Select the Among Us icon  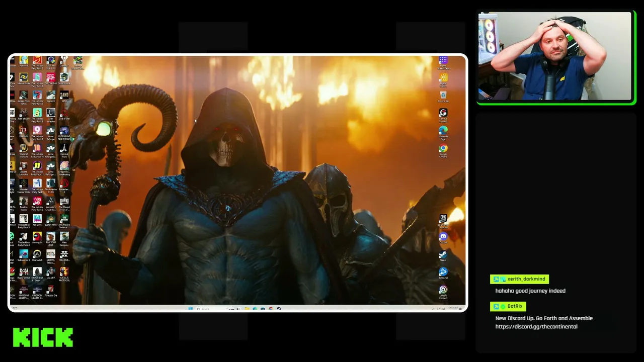click(x=37, y=239)
